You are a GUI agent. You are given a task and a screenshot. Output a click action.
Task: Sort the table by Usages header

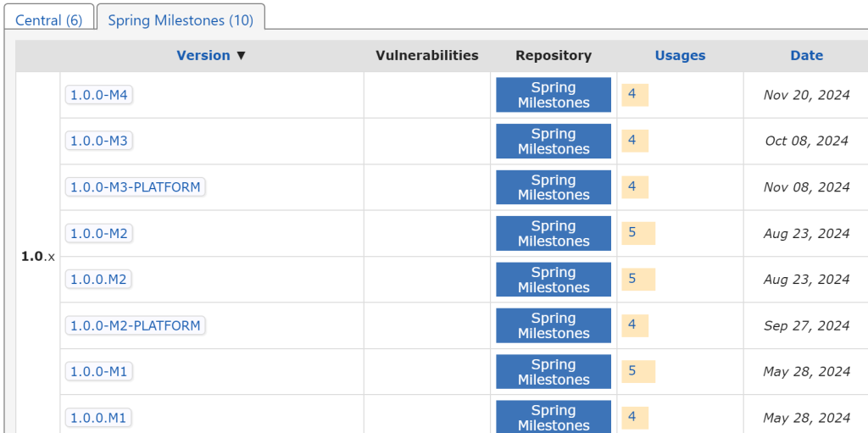point(680,55)
